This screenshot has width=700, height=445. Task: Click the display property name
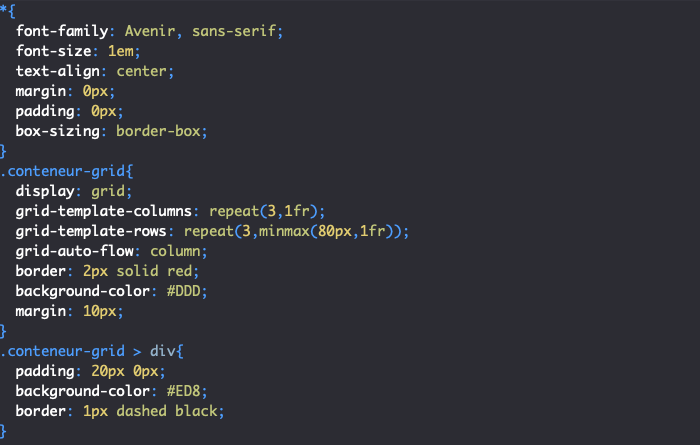pyautogui.click(x=44, y=191)
